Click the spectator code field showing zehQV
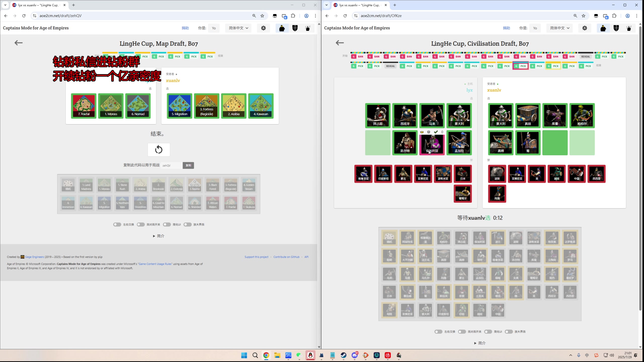Viewport: 644px width, 362px height. pos(172,165)
